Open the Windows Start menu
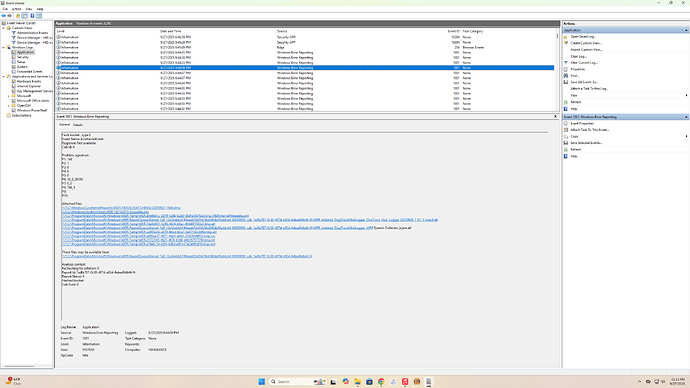The height and width of the screenshot is (388, 690). click(261, 382)
